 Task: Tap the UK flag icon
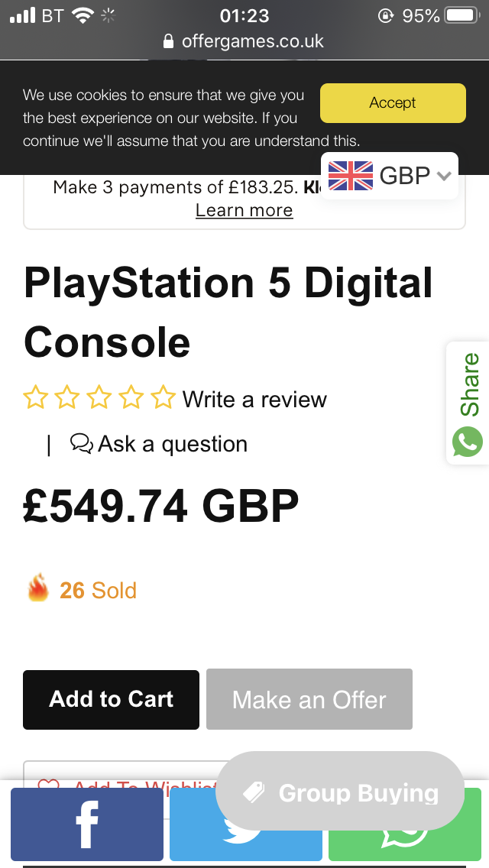pyautogui.click(x=351, y=176)
